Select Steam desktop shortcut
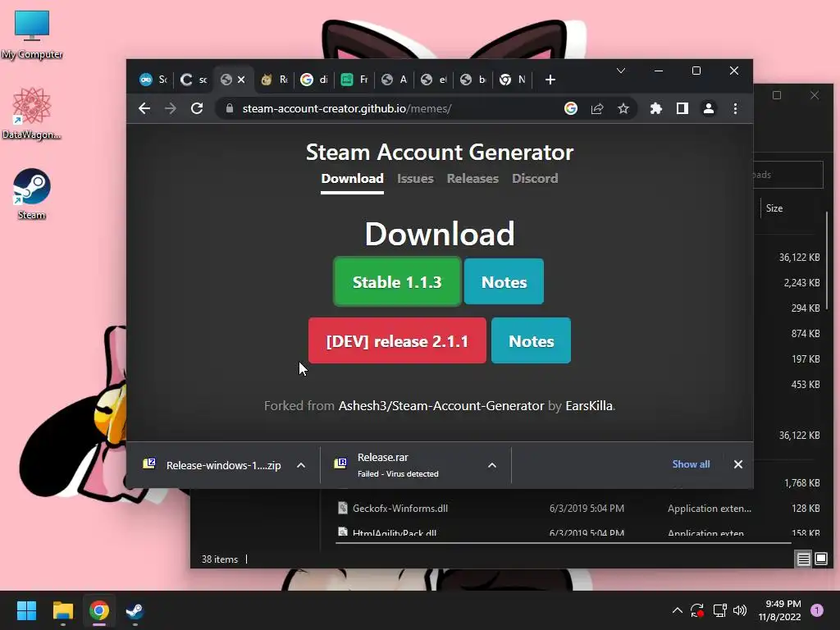Image resolution: width=840 pixels, height=630 pixels. coord(32,194)
